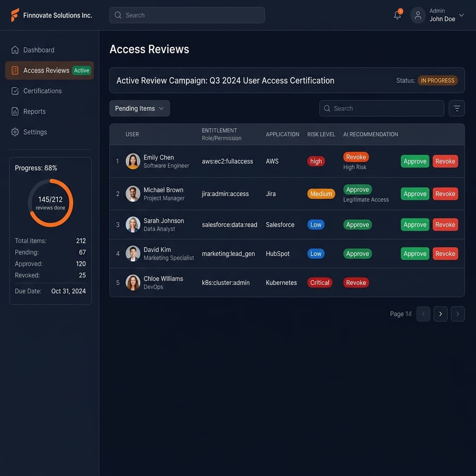Click the Reports chart icon in sidebar
This screenshot has height=476, width=476.
pos(15,112)
